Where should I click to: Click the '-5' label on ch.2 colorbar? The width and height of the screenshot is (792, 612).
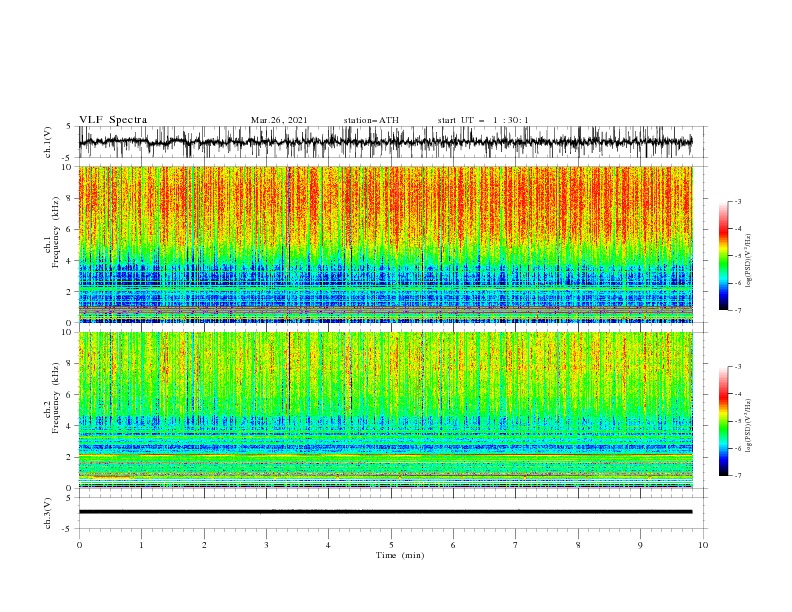pyautogui.click(x=738, y=421)
